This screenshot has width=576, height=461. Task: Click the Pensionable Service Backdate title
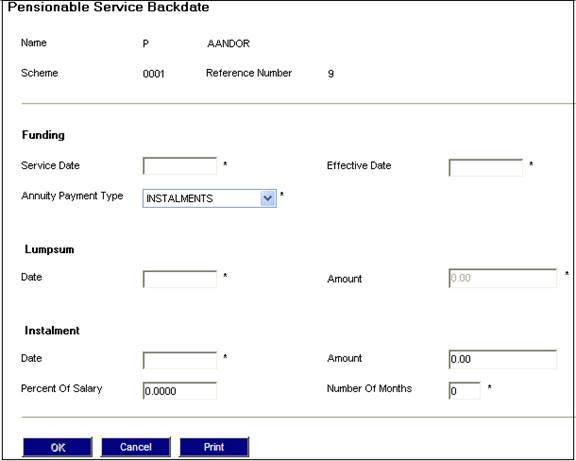(108, 7)
